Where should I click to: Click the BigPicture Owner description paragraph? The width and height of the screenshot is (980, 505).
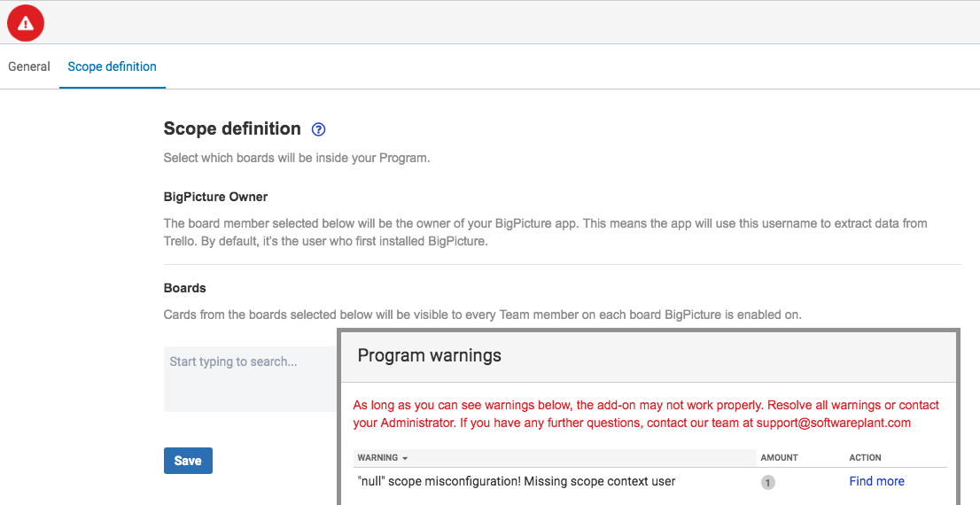[545, 232]
